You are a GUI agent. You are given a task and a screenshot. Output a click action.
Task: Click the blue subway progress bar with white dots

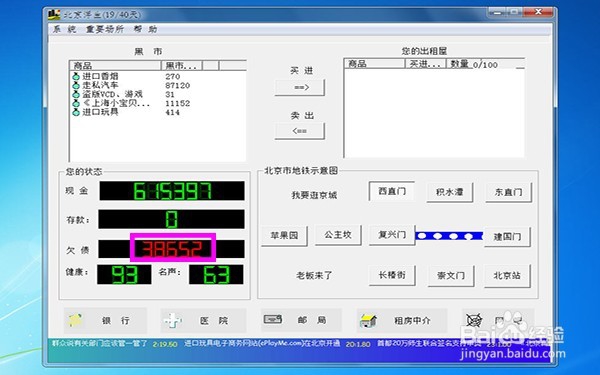(449, 236)
